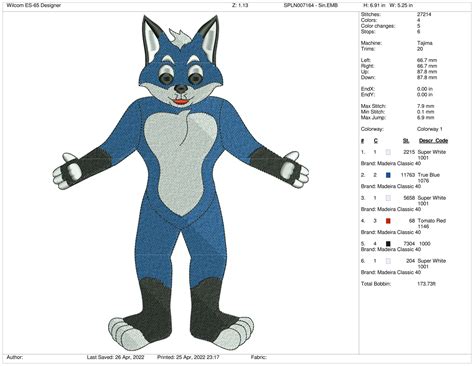Screen dimensions: 474x366
Task: Click the 'Wilcom ES-65 Designer' title text
Action: click(x=33, y=5)
